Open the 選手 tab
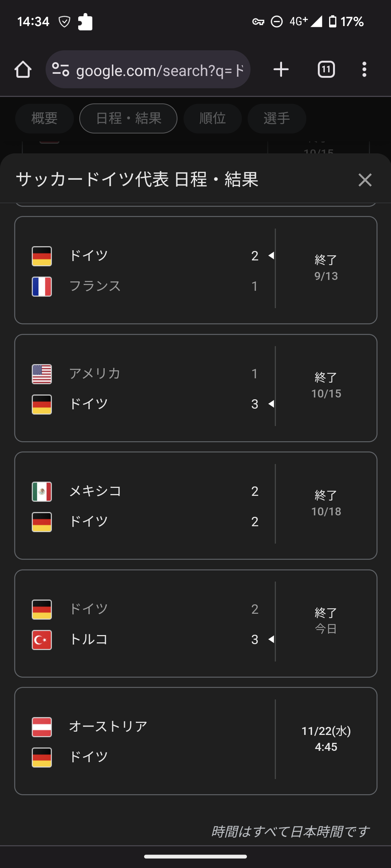This screenshot has width=391, height=868. [x=277, y=119]
